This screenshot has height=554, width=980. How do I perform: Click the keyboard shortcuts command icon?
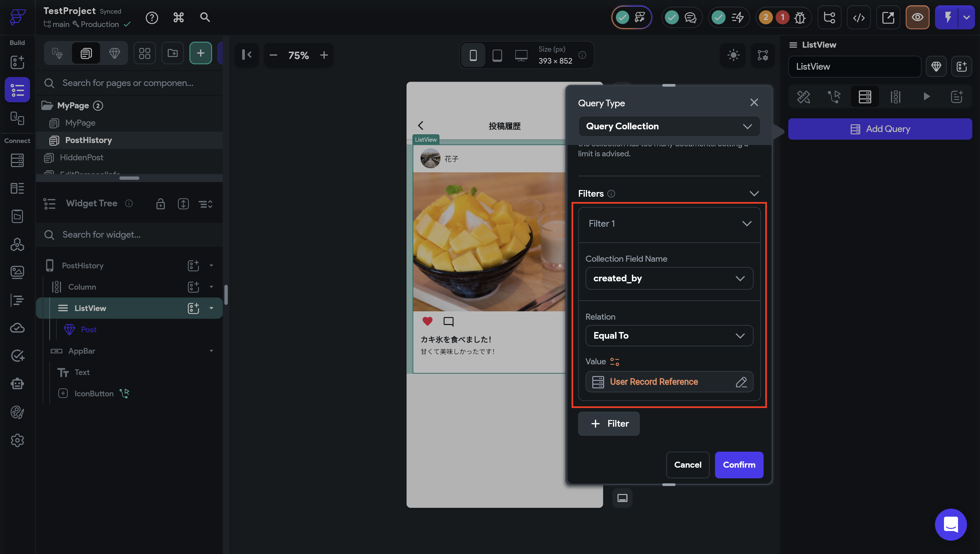click(178, 18)
